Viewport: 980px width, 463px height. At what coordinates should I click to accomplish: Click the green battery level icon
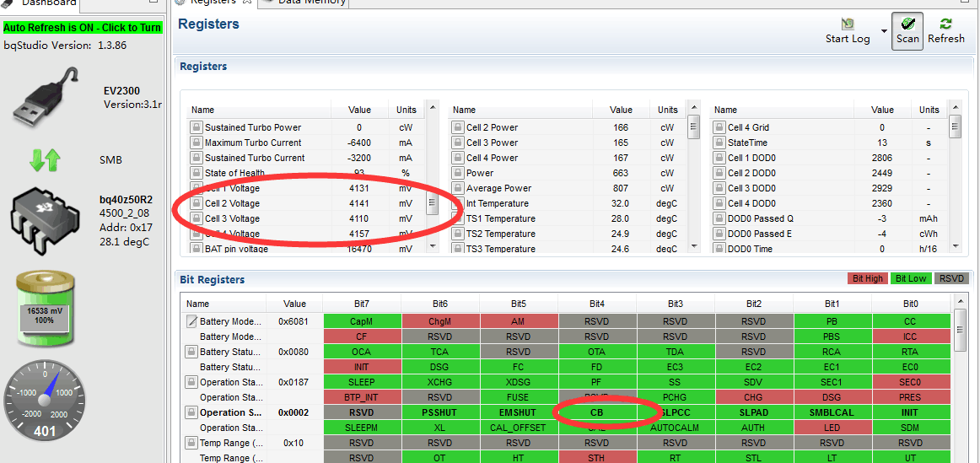point(44,310)
